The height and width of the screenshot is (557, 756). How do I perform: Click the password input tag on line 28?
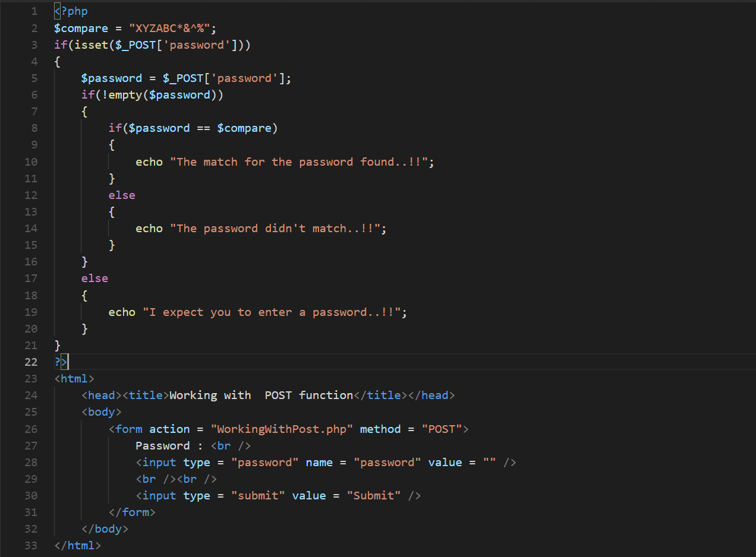point(157,462)
